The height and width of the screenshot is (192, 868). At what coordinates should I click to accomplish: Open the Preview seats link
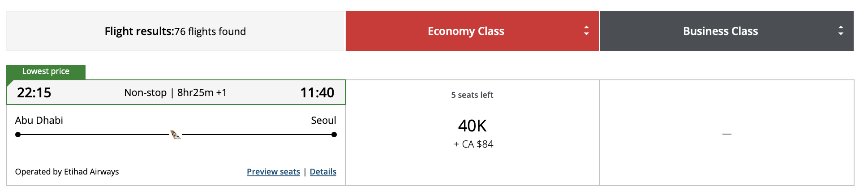273,172
